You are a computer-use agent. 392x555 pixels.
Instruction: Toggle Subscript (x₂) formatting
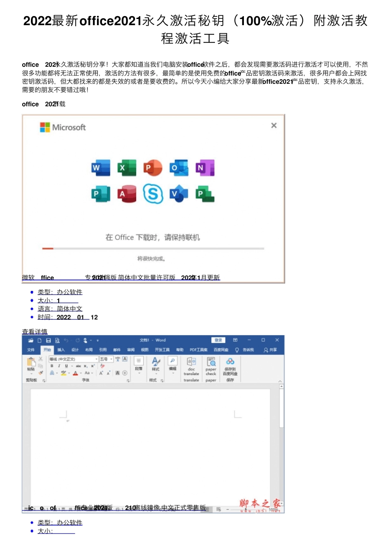(85, 366)
